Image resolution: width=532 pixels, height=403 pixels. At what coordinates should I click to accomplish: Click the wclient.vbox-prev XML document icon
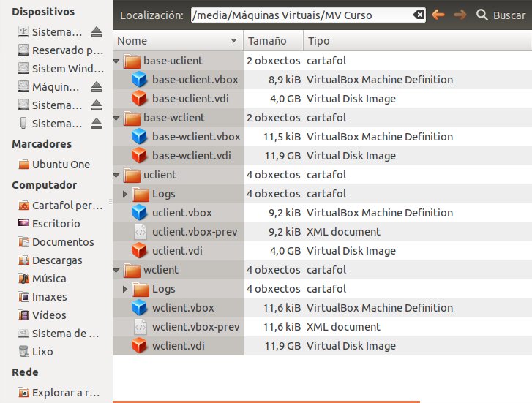pos(141,327)
